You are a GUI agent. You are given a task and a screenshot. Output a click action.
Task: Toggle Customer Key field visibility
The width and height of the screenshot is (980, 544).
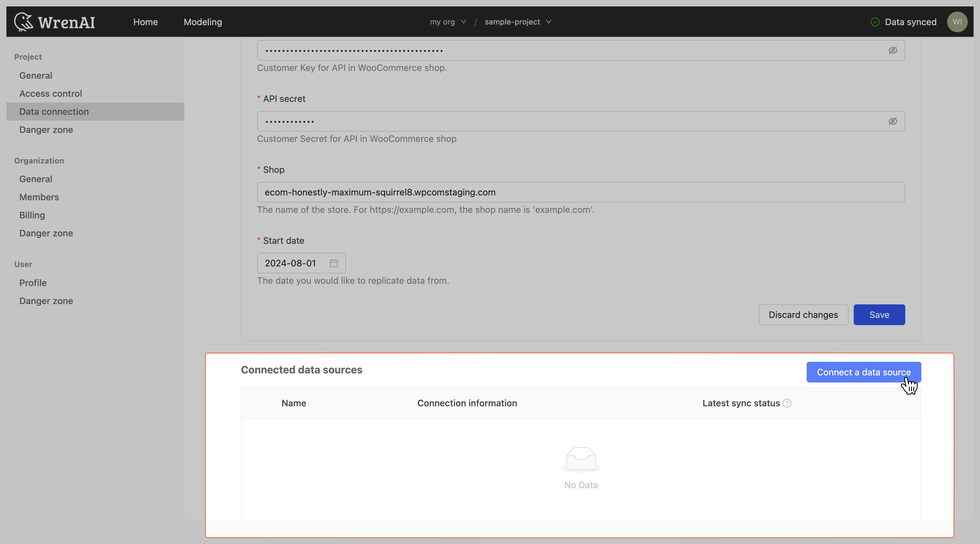893,50
